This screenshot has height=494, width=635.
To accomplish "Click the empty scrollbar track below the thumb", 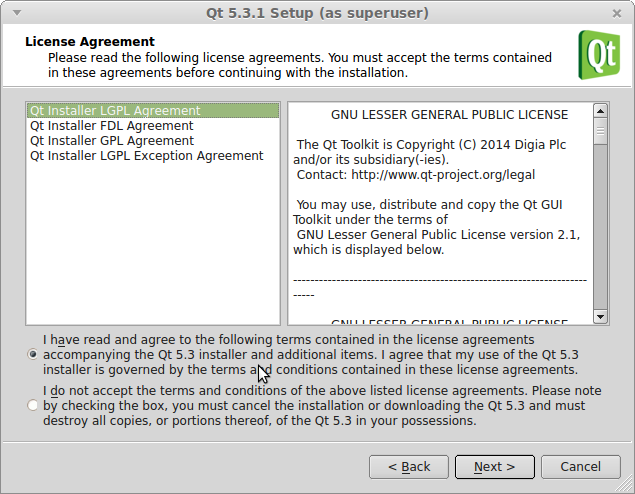I will coord(600,227).
